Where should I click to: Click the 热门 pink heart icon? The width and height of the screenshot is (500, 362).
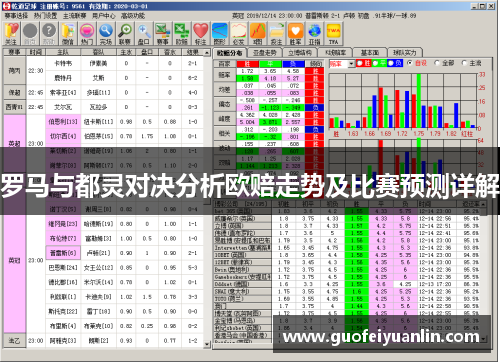coord(87,33)
